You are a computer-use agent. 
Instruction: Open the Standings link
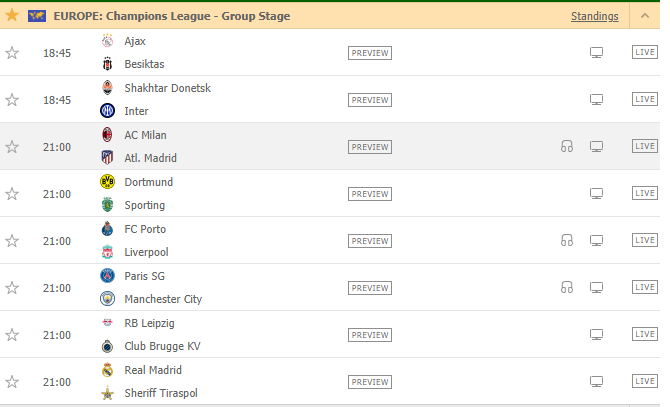tap(594, 16)
